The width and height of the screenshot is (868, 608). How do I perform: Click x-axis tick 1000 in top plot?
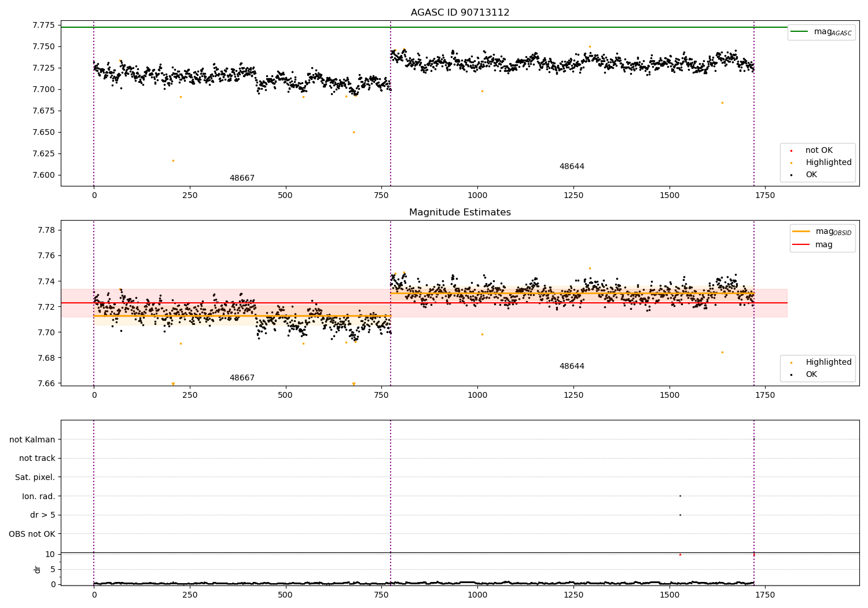pyautogui.click(x=477, y=195)
